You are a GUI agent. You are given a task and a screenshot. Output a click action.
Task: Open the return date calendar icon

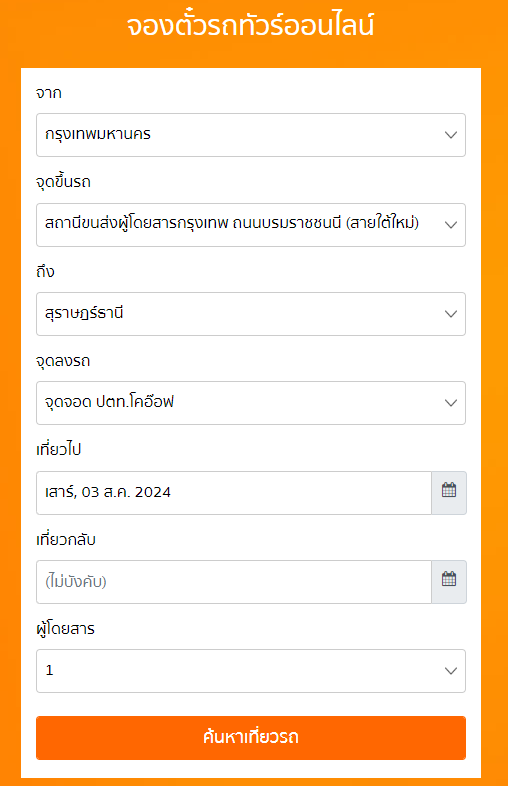pyautogui.click(x=449, y=581)
